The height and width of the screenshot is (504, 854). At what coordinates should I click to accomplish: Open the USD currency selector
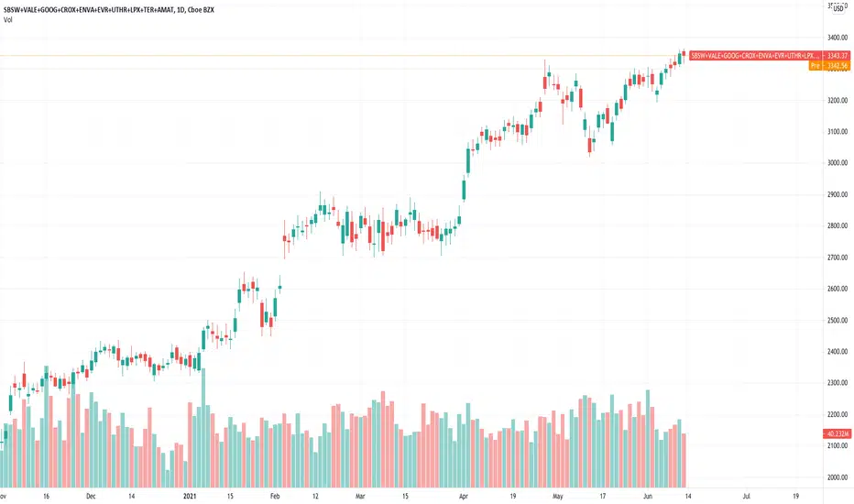[x=838, y=9]
